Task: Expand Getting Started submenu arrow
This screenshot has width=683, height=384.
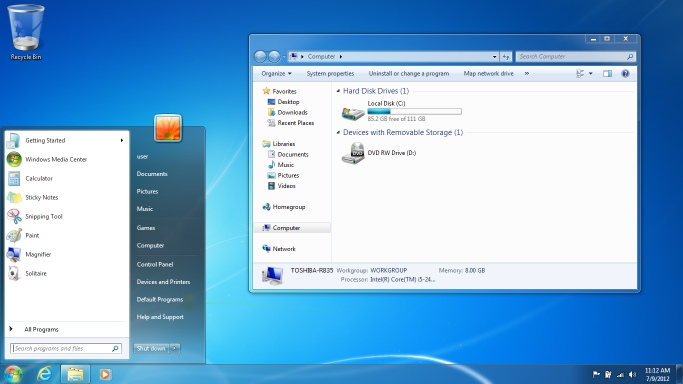Action: [x=122, y=140]
